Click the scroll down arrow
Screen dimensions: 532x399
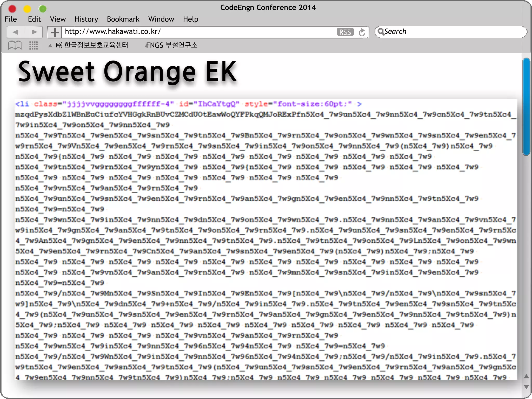point(526,387)
